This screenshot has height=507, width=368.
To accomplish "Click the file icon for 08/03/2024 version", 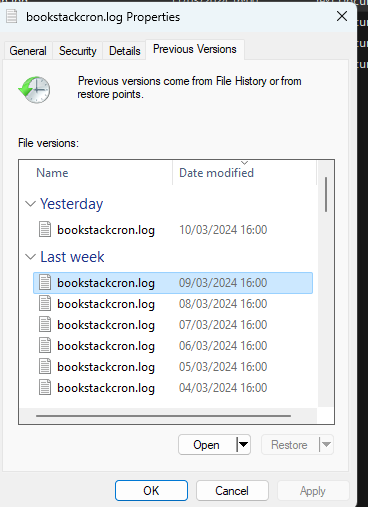I will point(45,303).
